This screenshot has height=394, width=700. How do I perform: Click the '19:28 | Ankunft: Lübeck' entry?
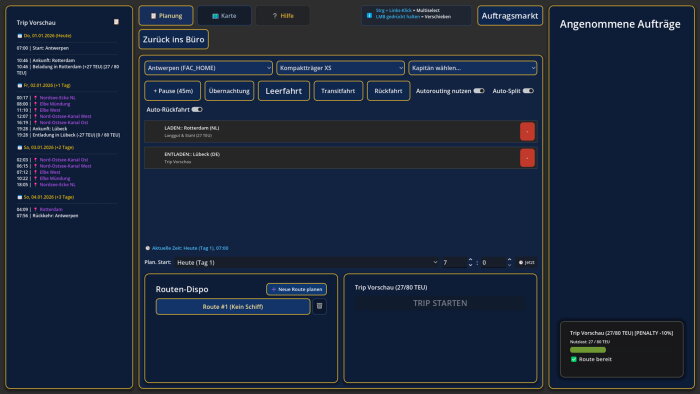pyautogui.click(x=42, y=129)
